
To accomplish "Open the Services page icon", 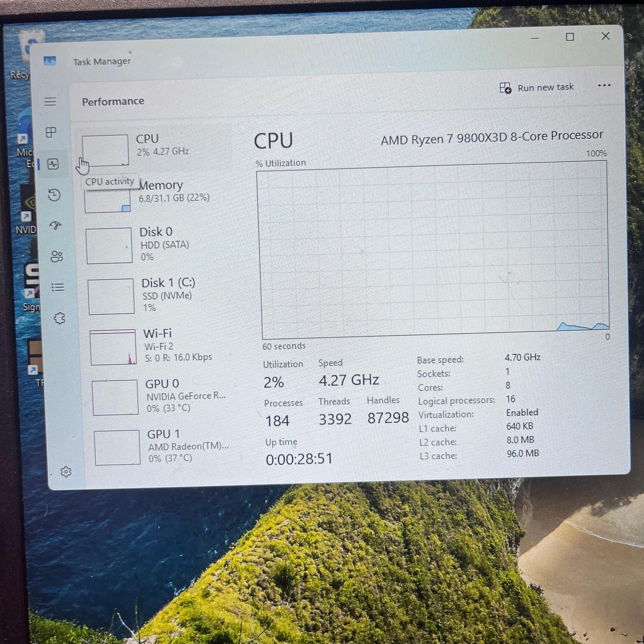I will [x=59, y=318].
